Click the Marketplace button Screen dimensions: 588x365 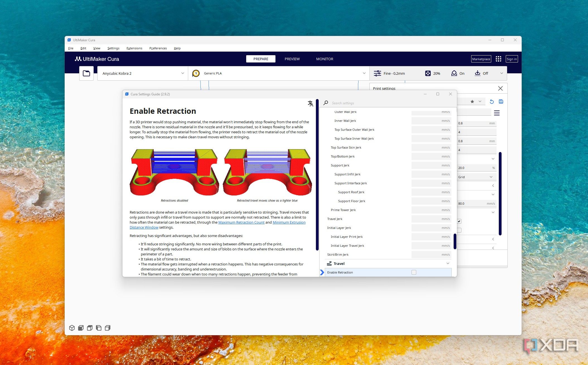(x=481, y=59)
